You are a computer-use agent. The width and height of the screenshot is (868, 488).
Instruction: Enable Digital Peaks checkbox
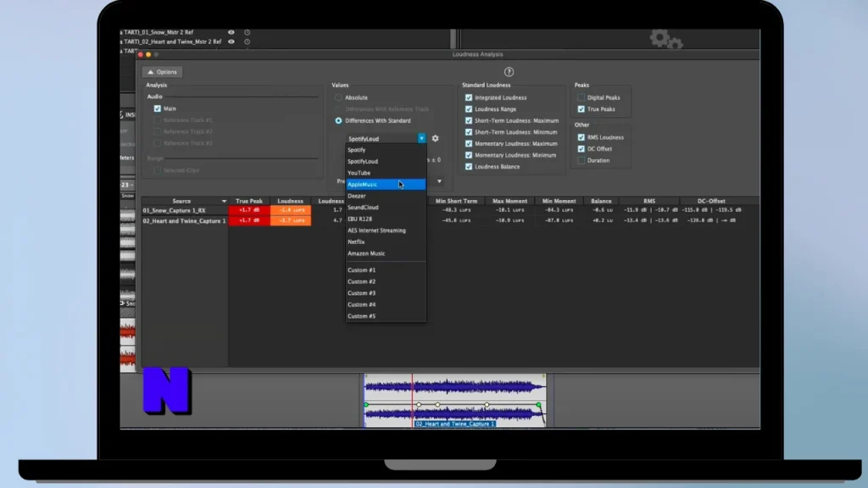[x=581, y=97]
